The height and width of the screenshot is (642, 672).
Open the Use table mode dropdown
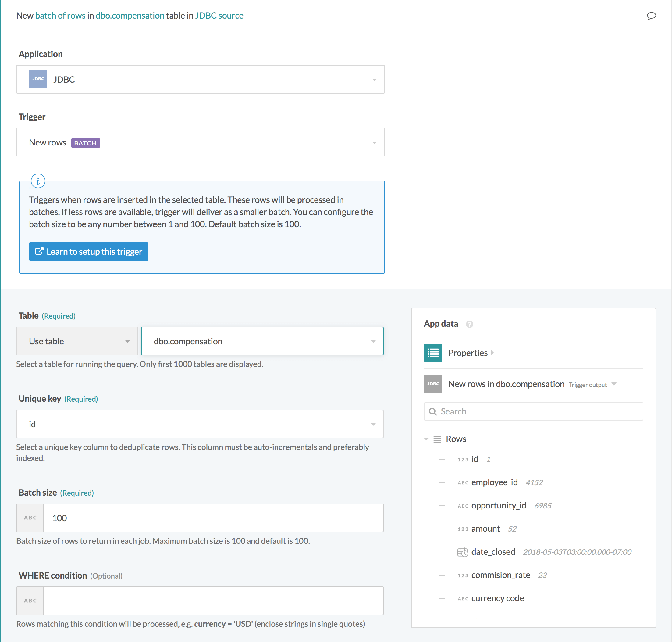(127, 341)
